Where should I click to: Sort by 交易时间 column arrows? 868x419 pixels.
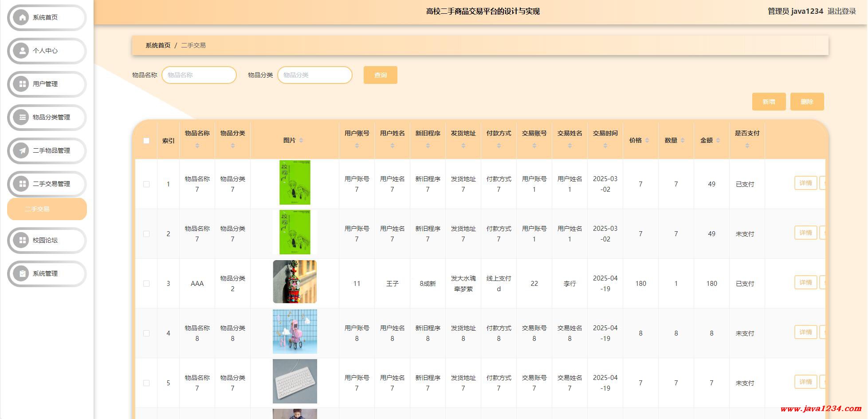pos(605,146)
